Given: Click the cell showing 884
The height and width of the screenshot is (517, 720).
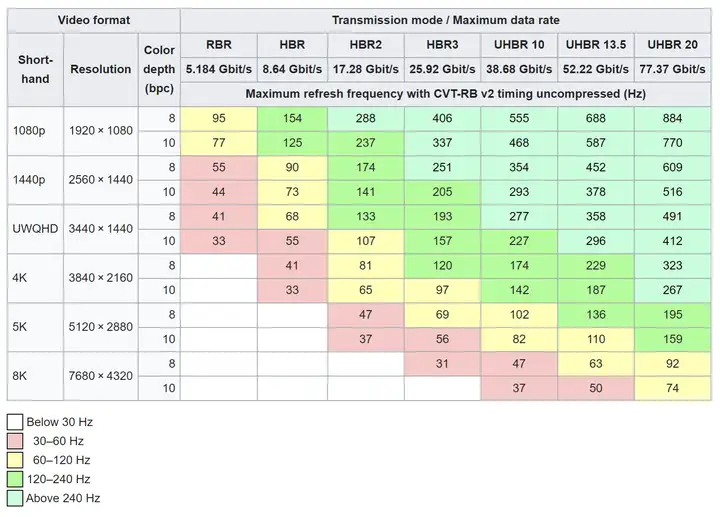Looking at the screenshot, I should (671, 118).
